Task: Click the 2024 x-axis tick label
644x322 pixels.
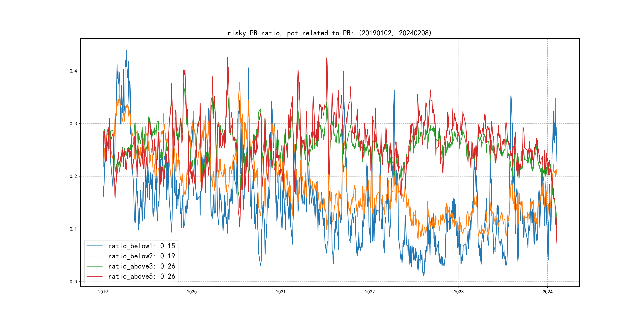Action: (548, 292)
